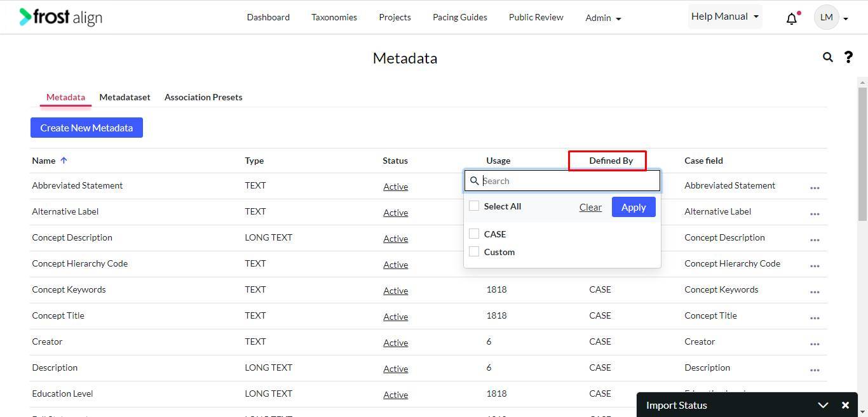Click Active status for Concept Hierarchy Code
Image resolution: width=868 pixels, height=417 pixels.
[395, 265]
